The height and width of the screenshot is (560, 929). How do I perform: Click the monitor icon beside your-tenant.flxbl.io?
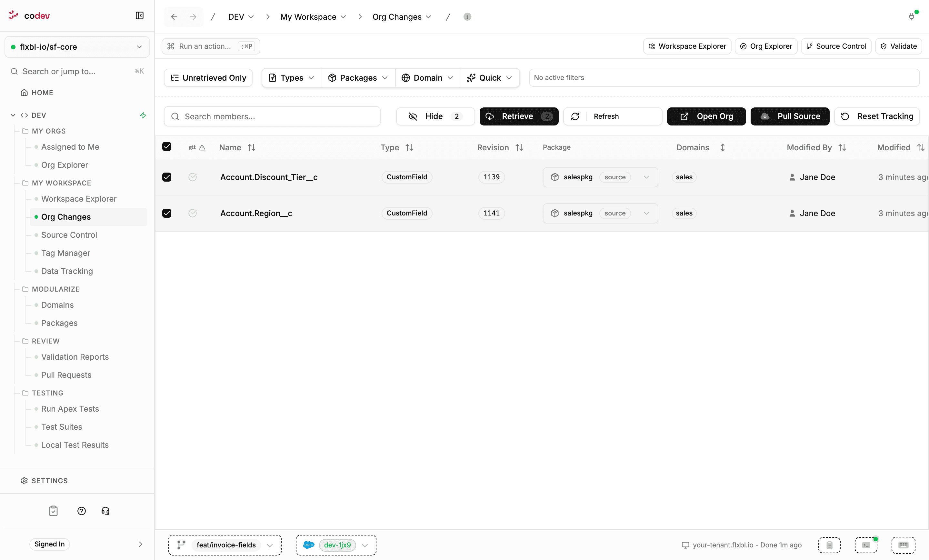(685, 545)
